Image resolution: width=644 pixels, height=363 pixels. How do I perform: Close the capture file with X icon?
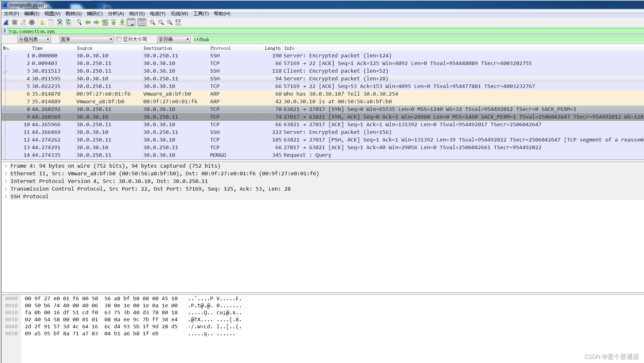(60, 22)
